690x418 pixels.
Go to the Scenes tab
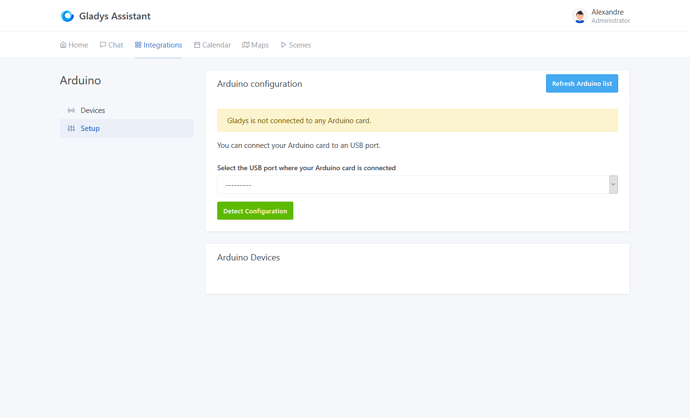(296, 45)
